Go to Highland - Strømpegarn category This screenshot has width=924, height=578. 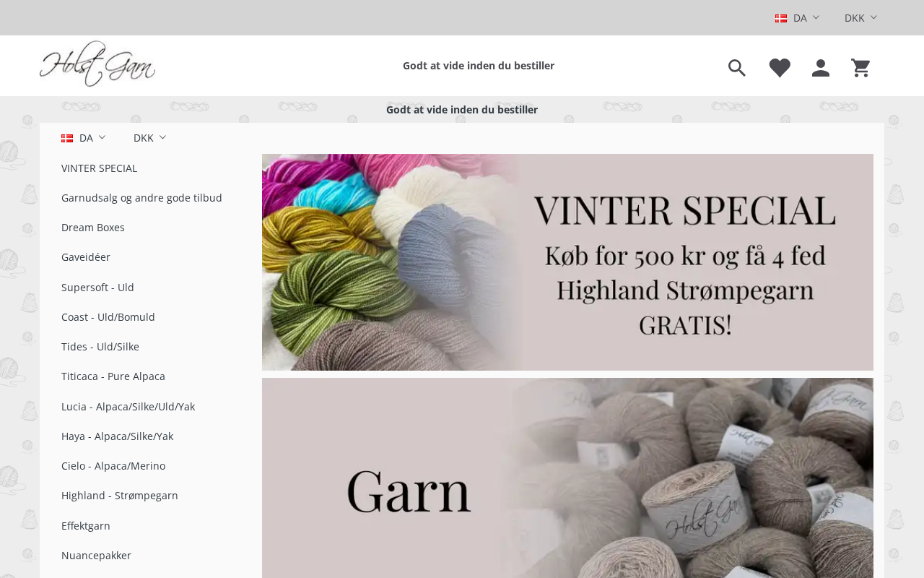point(120,496)
